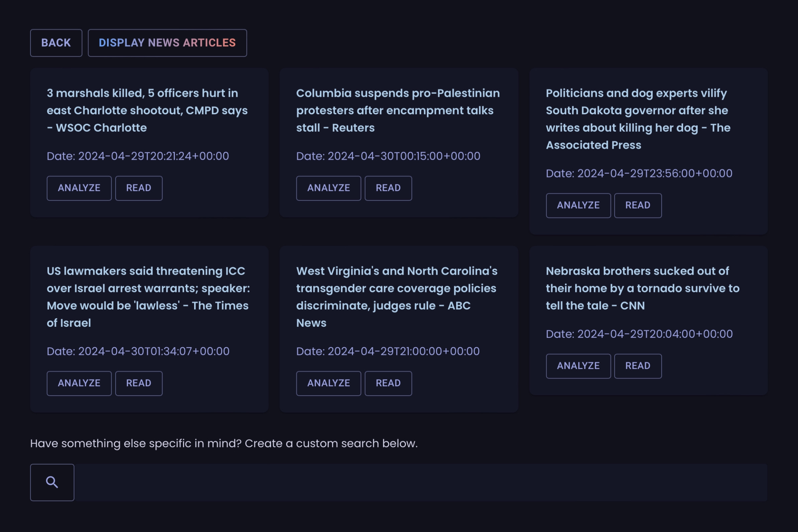Viewport: 798px width, 532px height.
Task: Analyze the transgender care coverage article
Action: pyautogui.click(x=328, y=383)
